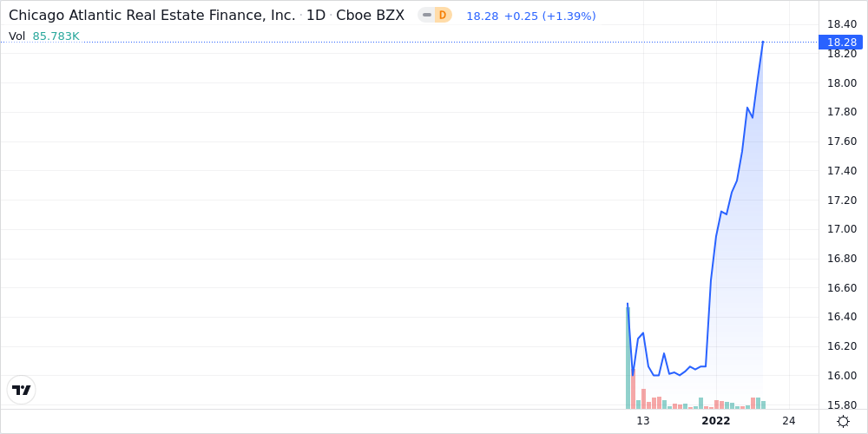This screenshot has height=434, width=868.
Task: Select the 1D interval label
Action: click(x=316, y=16)
